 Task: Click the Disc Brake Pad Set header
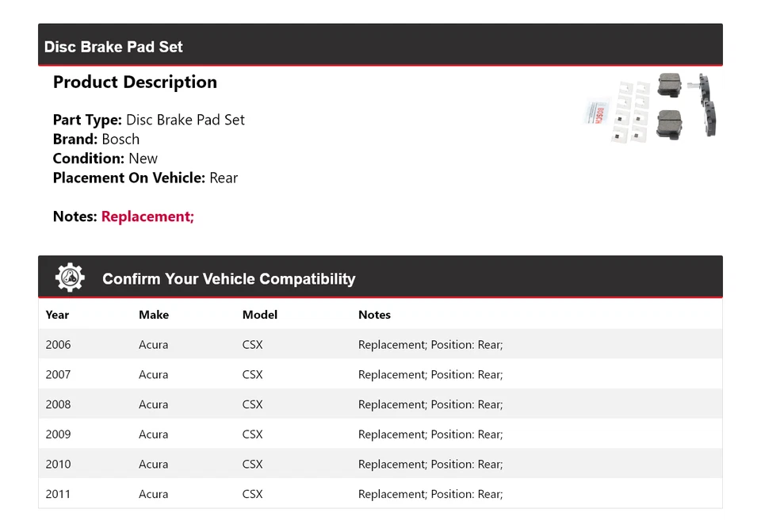coord(113,47)
